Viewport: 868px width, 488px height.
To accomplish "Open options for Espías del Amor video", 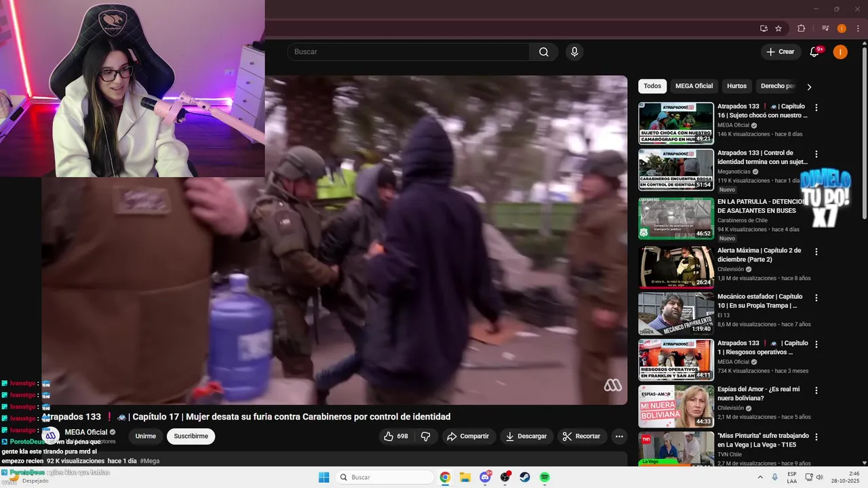I will point(816,391).
